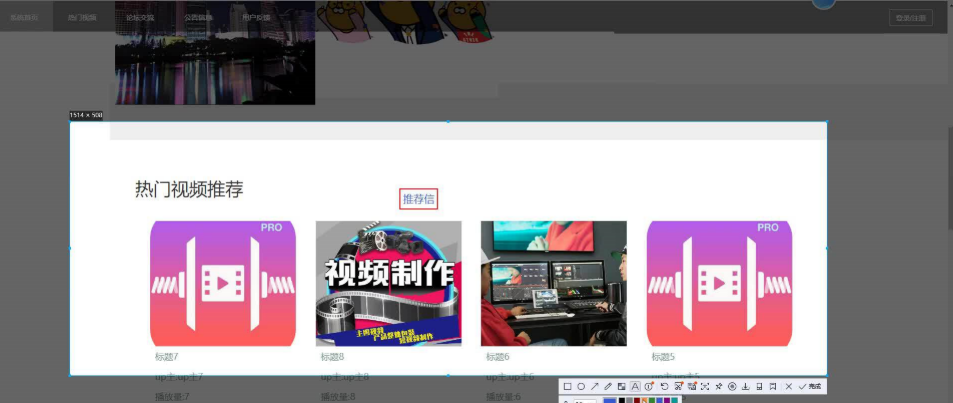Click the bracketed scan frame icon
Screen dimensions: 953x403
point(705,387)
